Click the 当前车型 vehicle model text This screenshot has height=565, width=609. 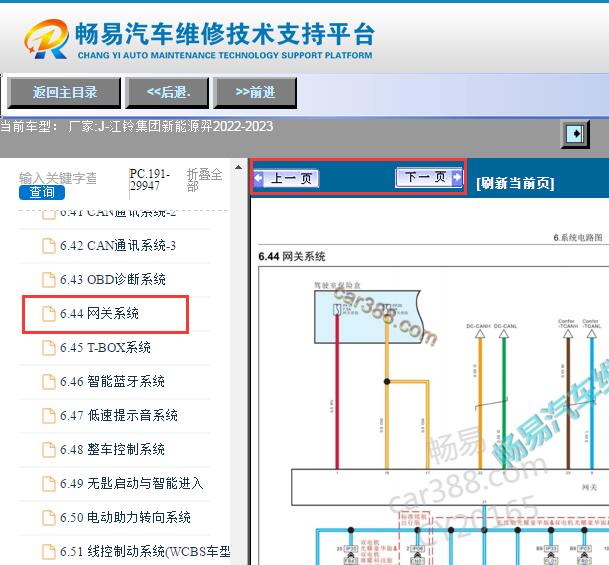(x=136, y=127)
